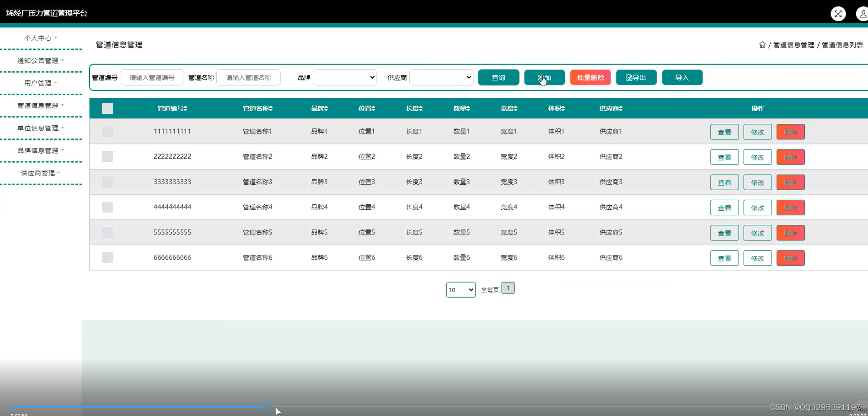Sort table by 数量 column
The image size is (868, 416).
(461, 108)
